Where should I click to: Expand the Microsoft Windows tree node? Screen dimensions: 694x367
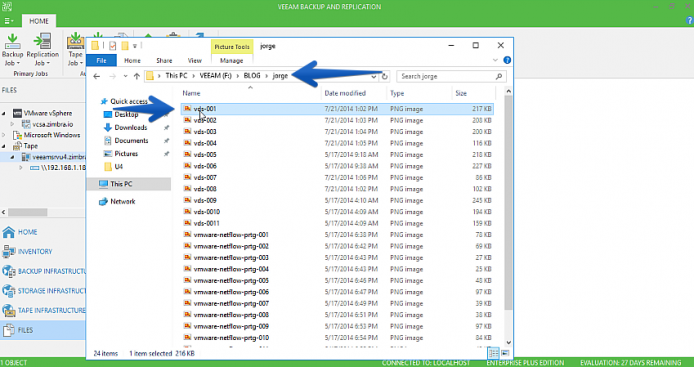(4, 135)
